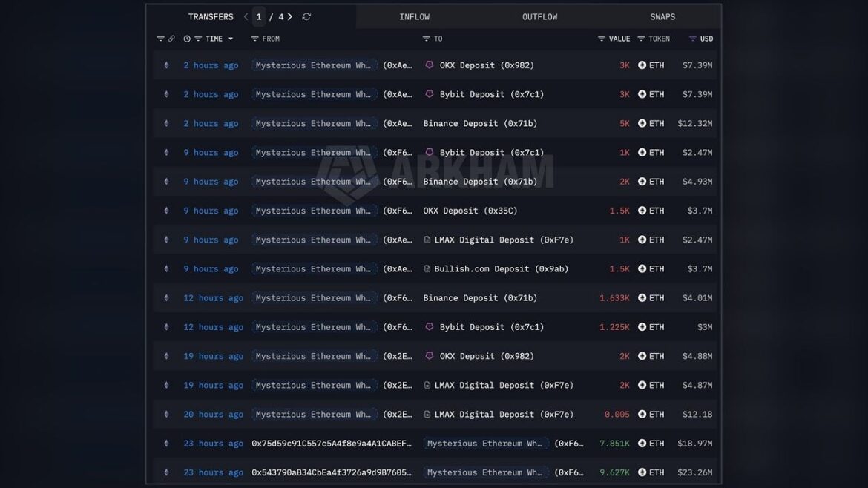Open the SWAPS tab

click(662, 16)
